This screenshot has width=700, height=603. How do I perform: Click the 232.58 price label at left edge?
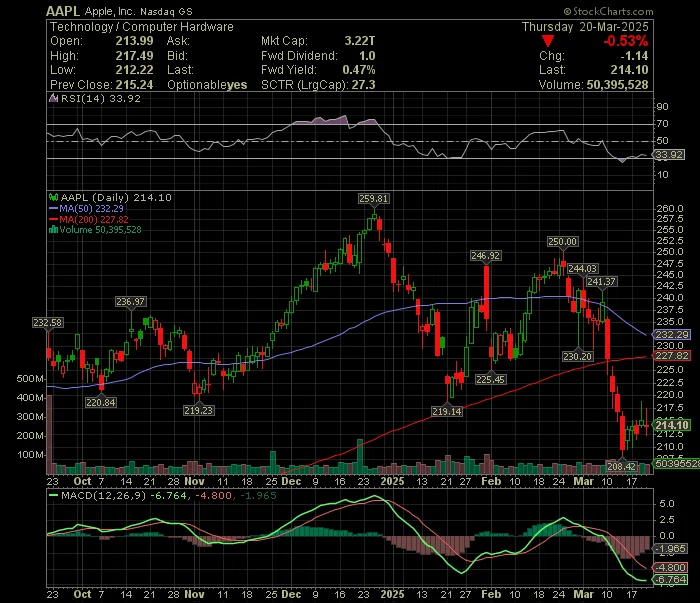click(x=47, y=322)
